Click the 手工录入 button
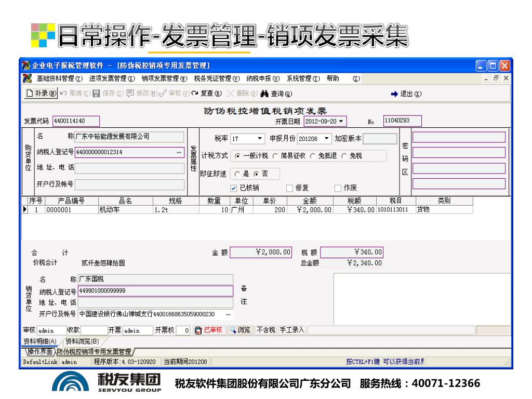This screenshot has height=399, width=532. [x=292, y=330]
